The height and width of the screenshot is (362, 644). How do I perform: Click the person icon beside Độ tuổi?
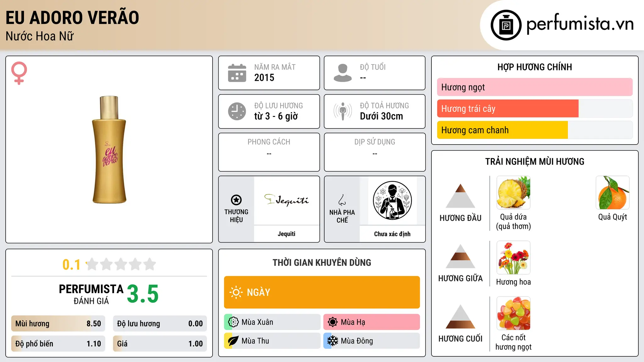click(x=342, y=73)
